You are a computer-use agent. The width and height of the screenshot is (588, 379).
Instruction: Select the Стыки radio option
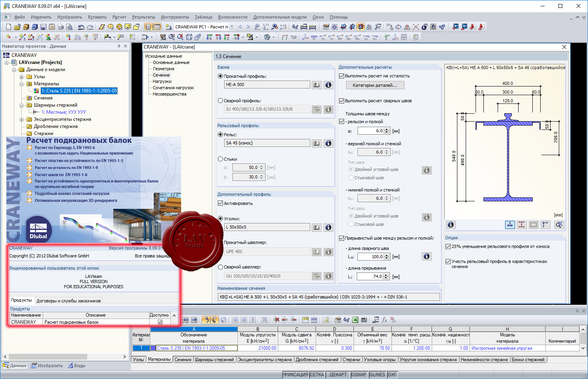(220, 159)
